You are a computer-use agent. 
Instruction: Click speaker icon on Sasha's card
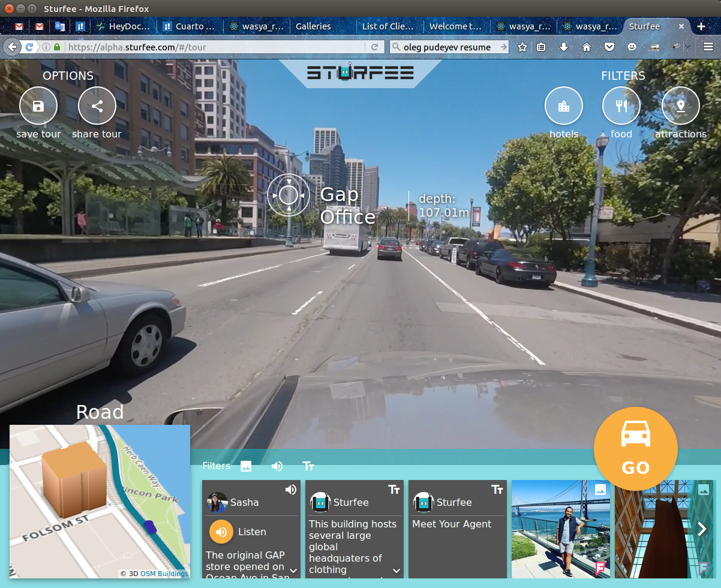[291, 490]
